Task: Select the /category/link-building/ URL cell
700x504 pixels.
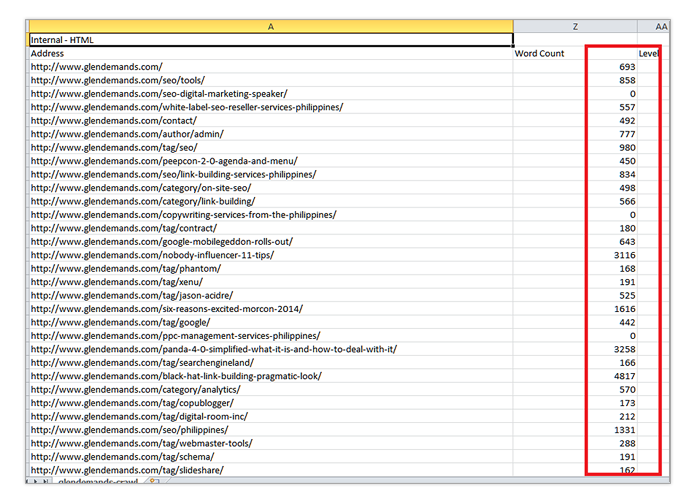Action: pyautogui.click(x=271, y=201)
